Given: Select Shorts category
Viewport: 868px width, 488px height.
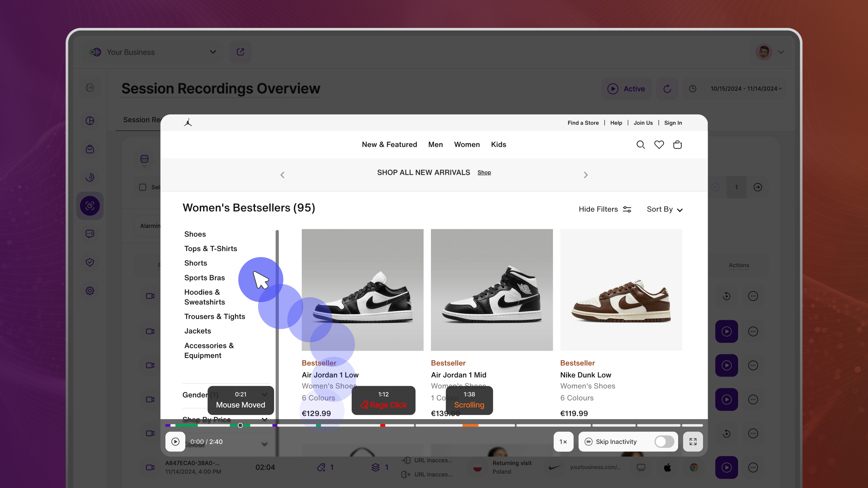Looking at the screenshot, I should (x=195, y=263).
